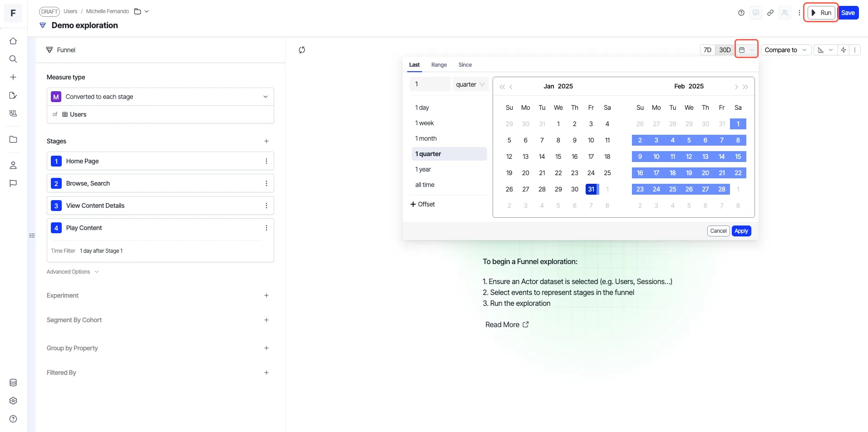Click the F logo in the sidebar
Viewport: 868px width, 432px height.
click(x=13, y=13)
